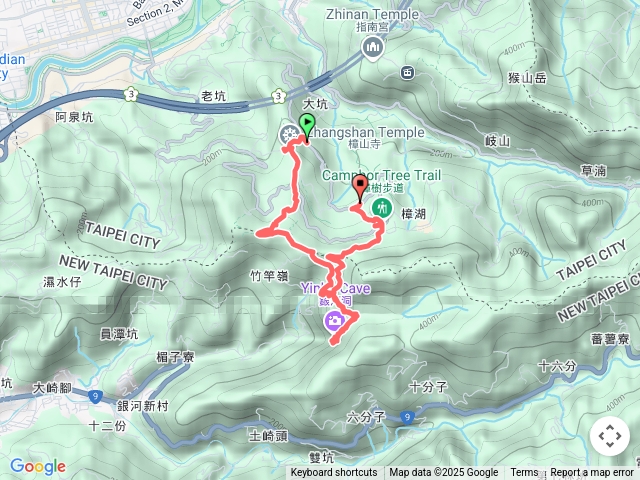Click the Map data ©2025 Google text

pyautogui.click(x=444, y=473)
